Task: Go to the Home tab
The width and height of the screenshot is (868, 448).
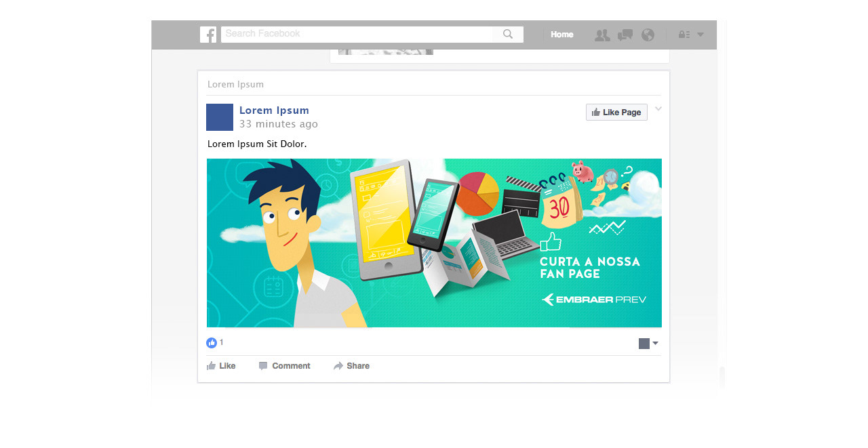Action: [561, 35]
